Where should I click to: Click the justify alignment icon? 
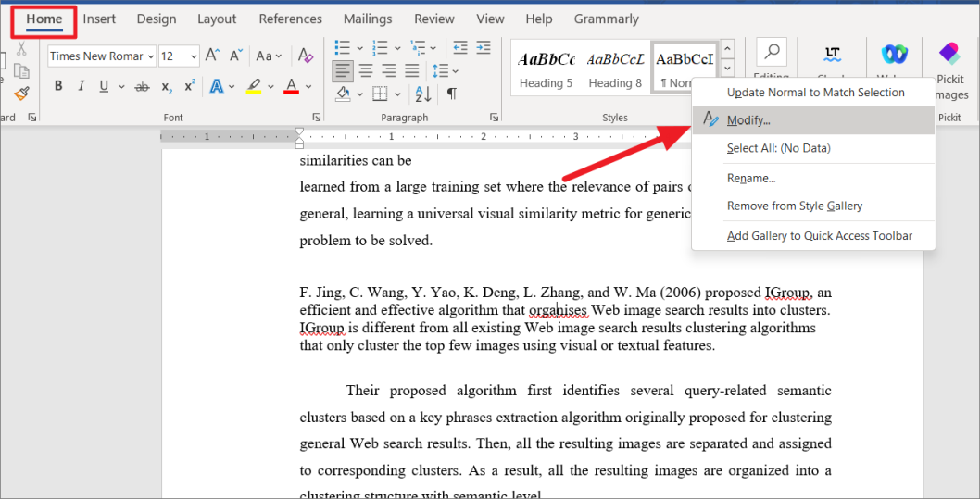(411, 70)
